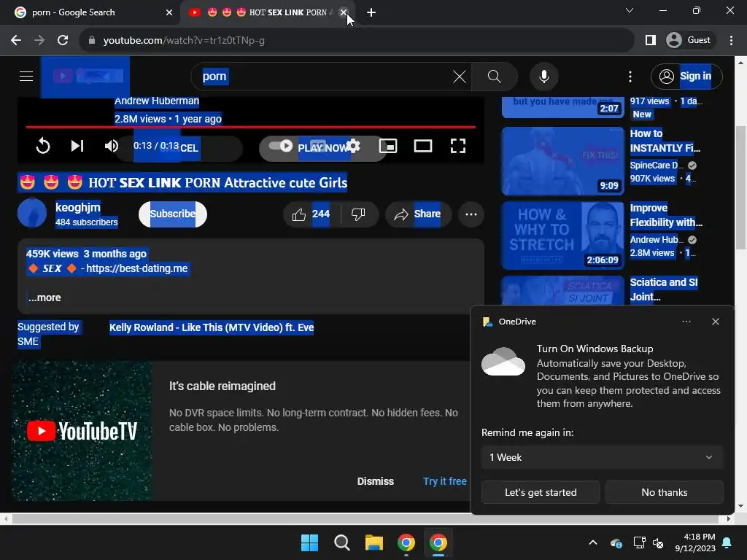Open the Windows Start menu
The width and height of the screenshot is (747, 560).
click(309, 542)
